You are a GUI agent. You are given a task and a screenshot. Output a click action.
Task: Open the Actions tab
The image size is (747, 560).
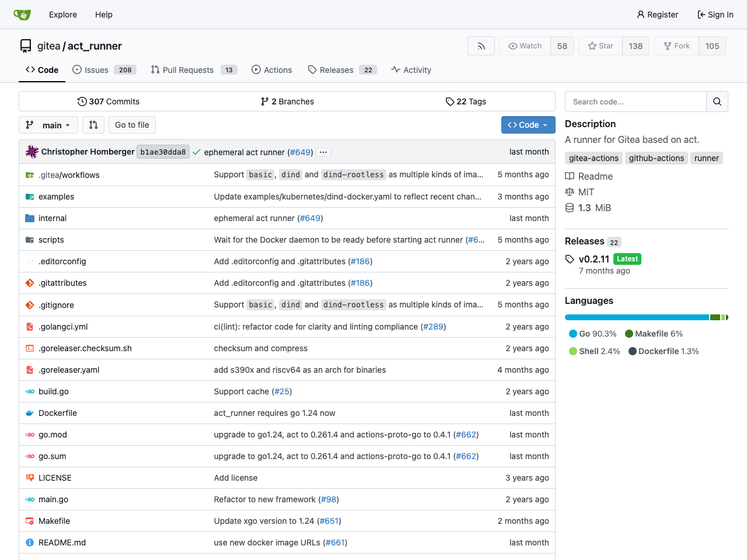click(272, 70)
